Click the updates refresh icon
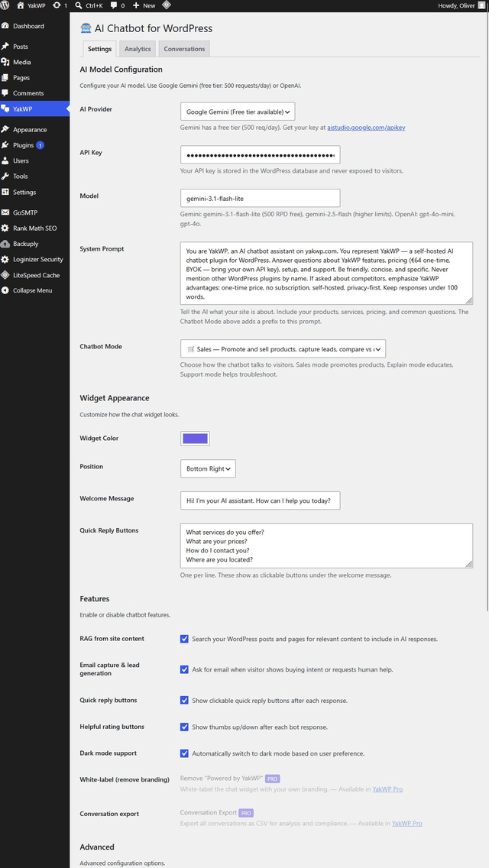 tap(57, 5)
